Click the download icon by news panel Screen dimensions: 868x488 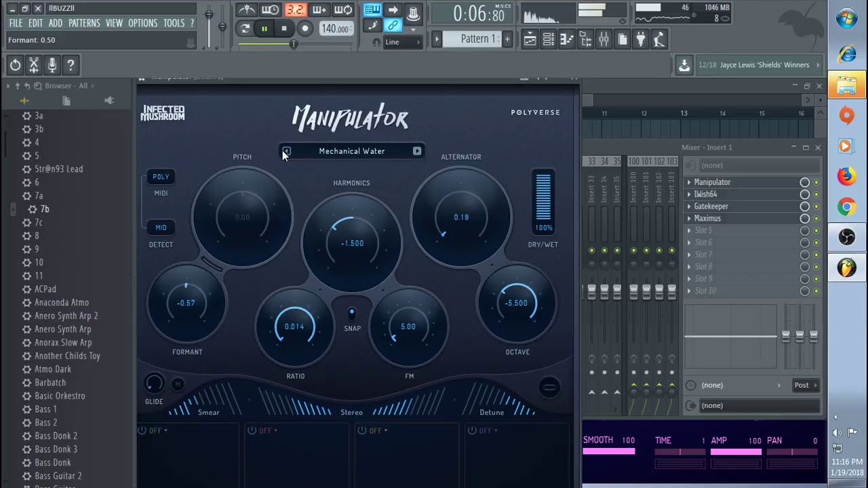point(684,65)
